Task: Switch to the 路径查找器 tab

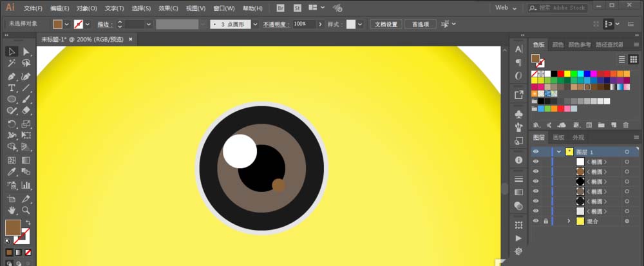Action: (x=609, y=44)
